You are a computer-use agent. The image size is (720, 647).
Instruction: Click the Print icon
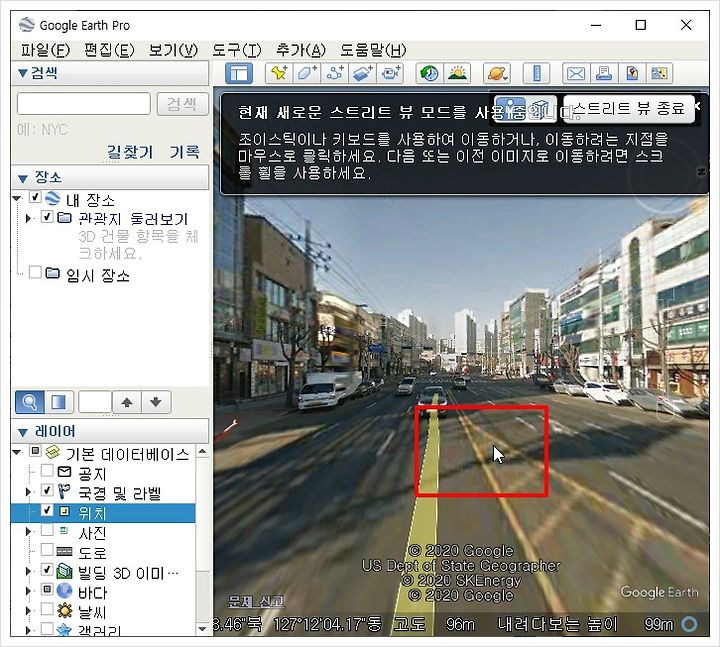(x=604, y=73)
